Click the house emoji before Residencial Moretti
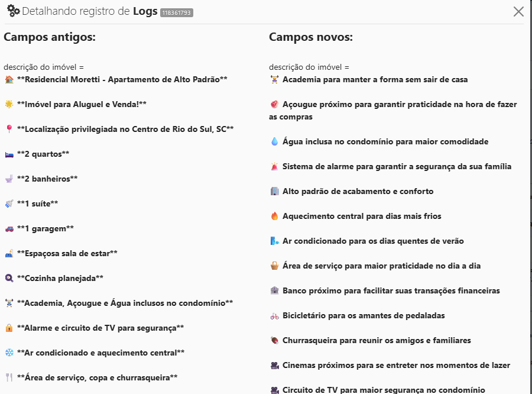 [x=9, y=79]
